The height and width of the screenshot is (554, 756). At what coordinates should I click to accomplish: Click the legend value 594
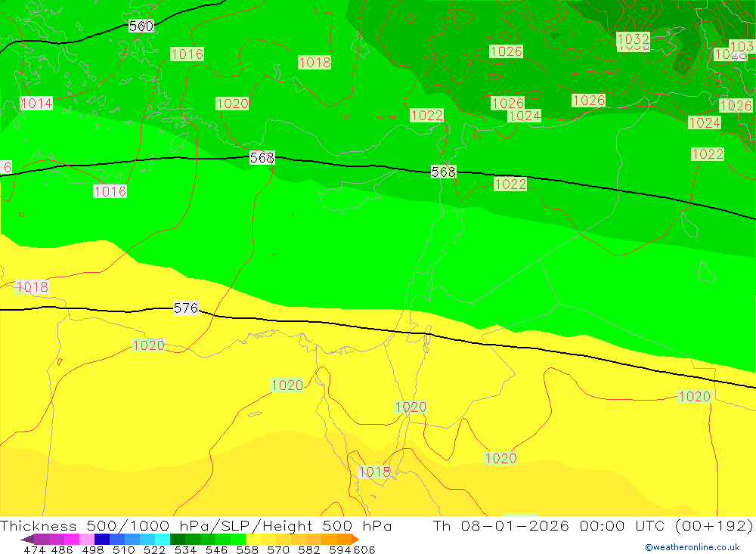[340, 549]
